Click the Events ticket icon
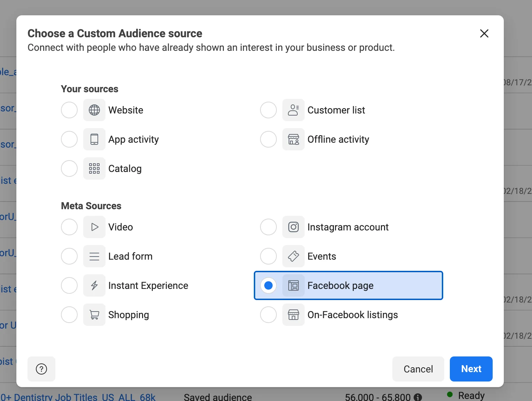 [x=293, y=256]
